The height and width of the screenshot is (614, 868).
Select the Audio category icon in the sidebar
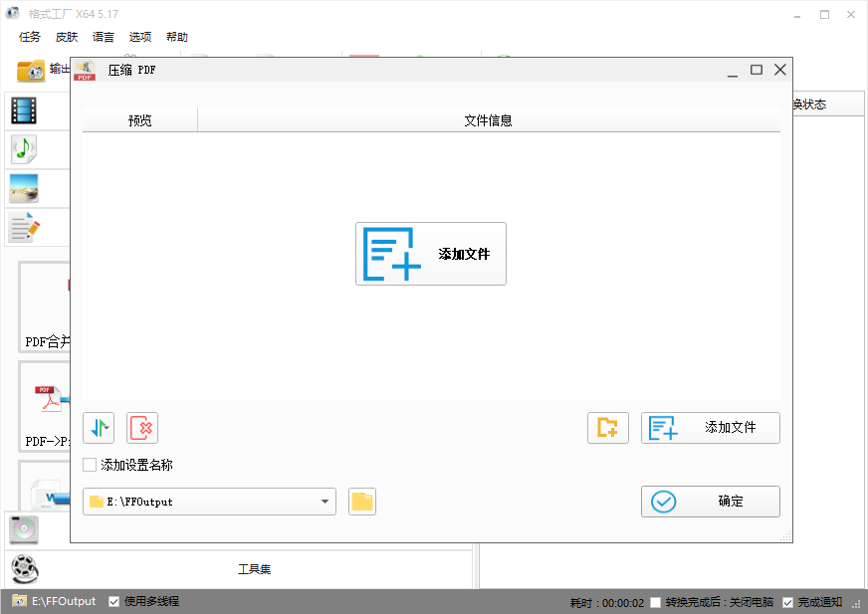(23, 149)
